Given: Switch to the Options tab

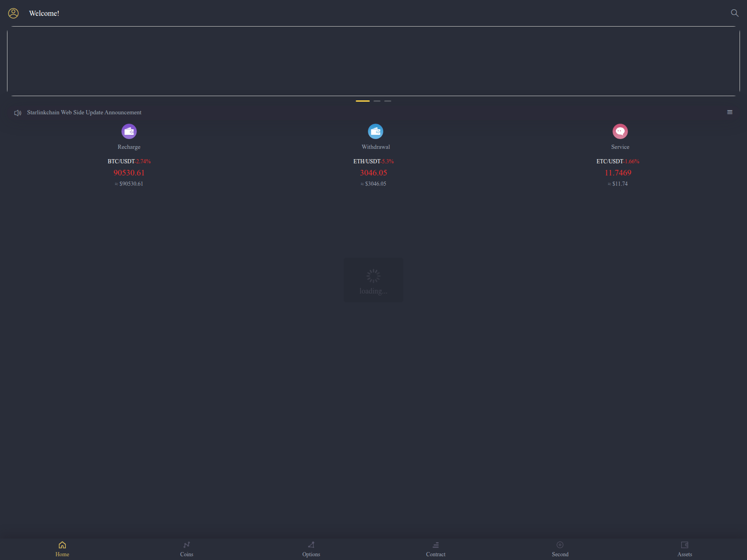Looking at the screenshot, I should (311, 549).
